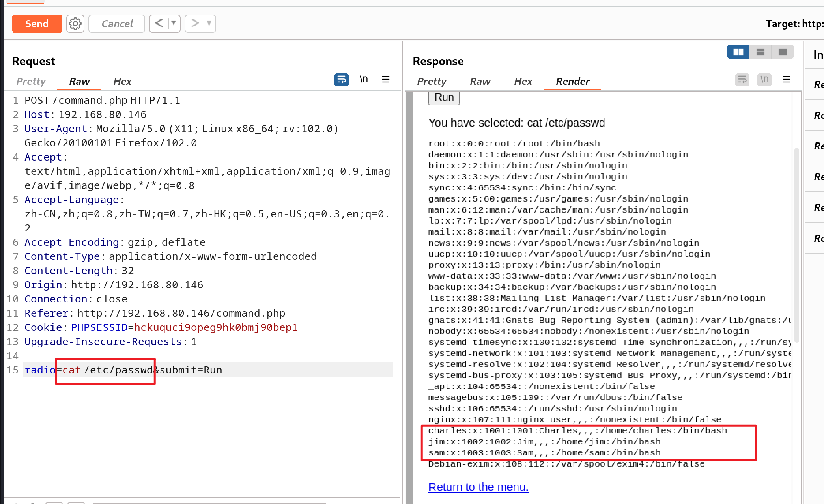
Task: Toggle \n characters icon in Response panel
Action: point(764,80)
